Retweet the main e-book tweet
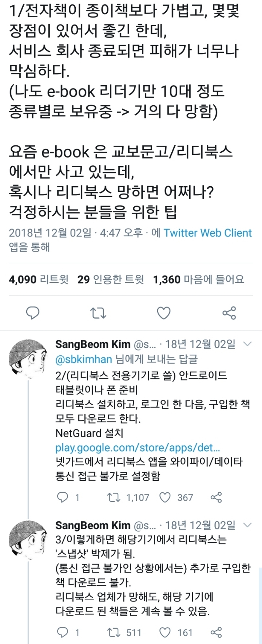This screenshot has height=644, width=262. pos(98,313)
